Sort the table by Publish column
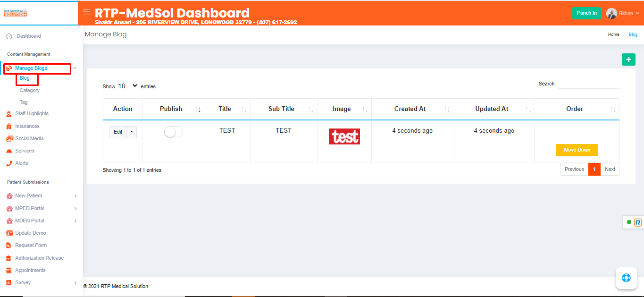This screenshot has width=644, height=297. (x=173, y=109)
